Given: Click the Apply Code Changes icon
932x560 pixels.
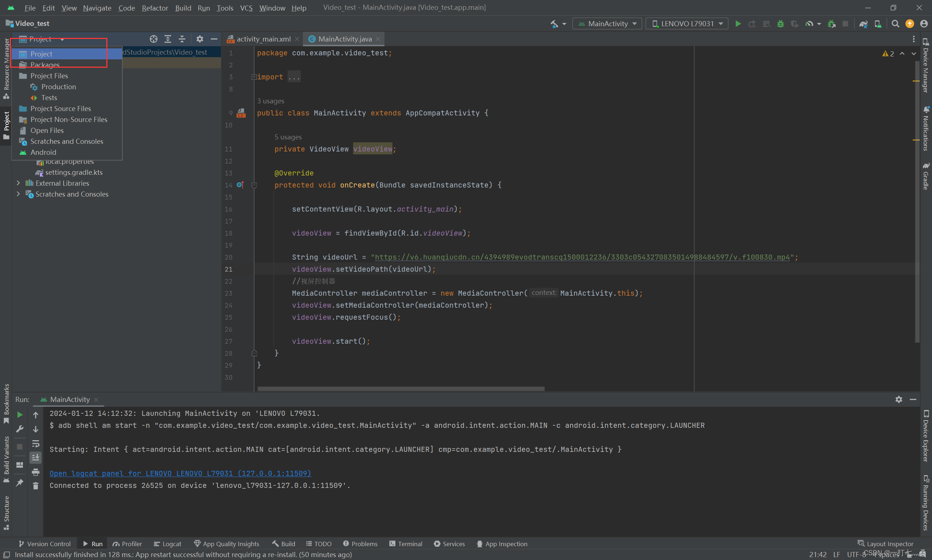Looking at the screenshot, I should tap(766, 24).
